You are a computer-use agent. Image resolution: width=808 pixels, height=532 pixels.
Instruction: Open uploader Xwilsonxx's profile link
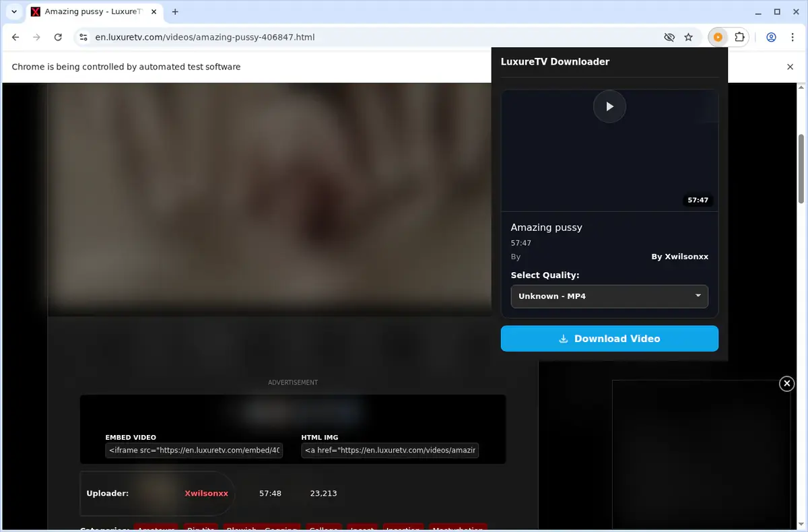[206, 493]
